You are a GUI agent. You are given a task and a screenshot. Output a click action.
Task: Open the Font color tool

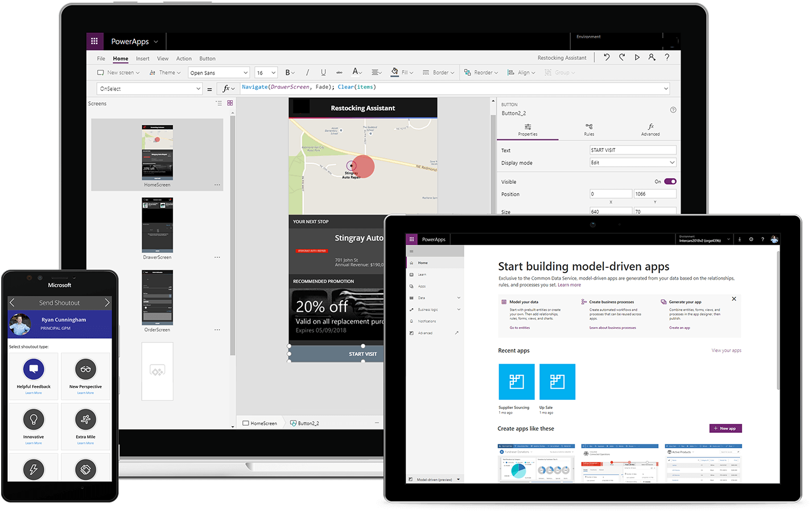(x=356, y=72)
